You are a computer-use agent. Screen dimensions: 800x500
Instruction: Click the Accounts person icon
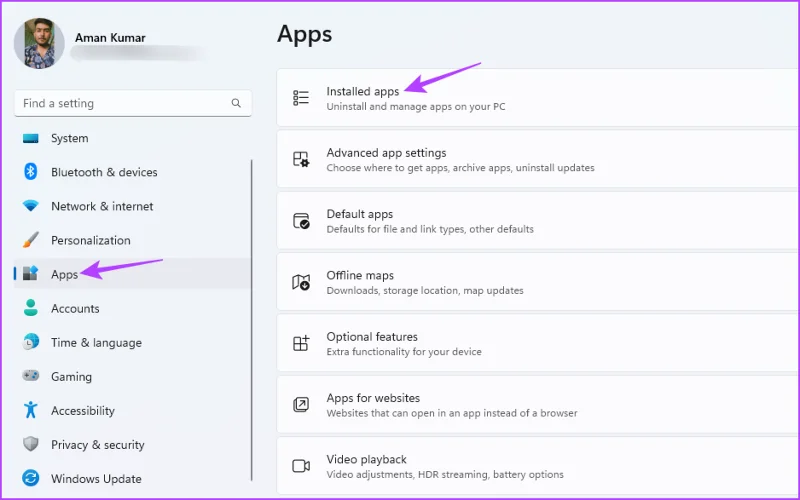coord(31,308)
